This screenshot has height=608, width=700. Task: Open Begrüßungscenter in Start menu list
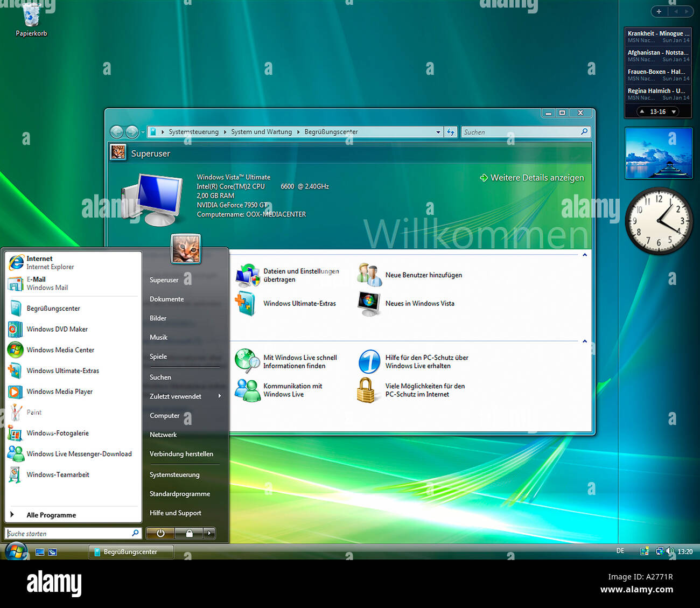pyautogui.click(x=73, y=308)
